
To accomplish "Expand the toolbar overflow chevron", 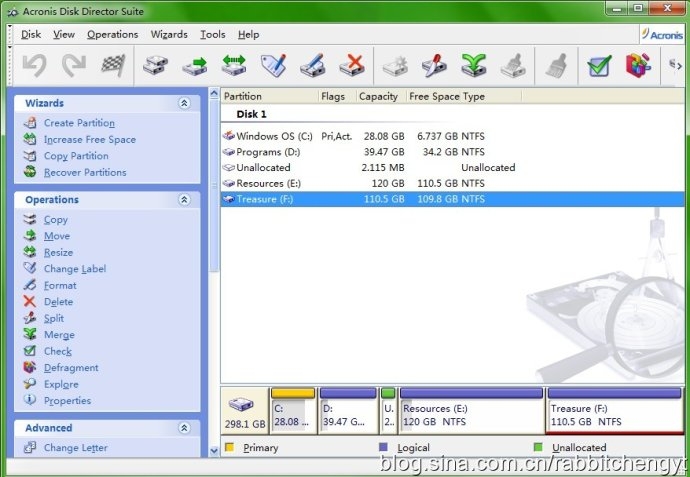I will (x=675, y=66).
